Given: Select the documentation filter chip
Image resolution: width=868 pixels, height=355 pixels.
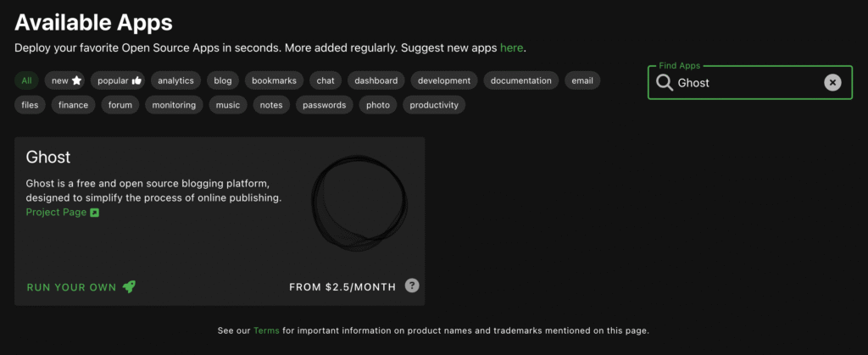Looking at the screenshot, I should pyautogui.click(x=521, y=80).
